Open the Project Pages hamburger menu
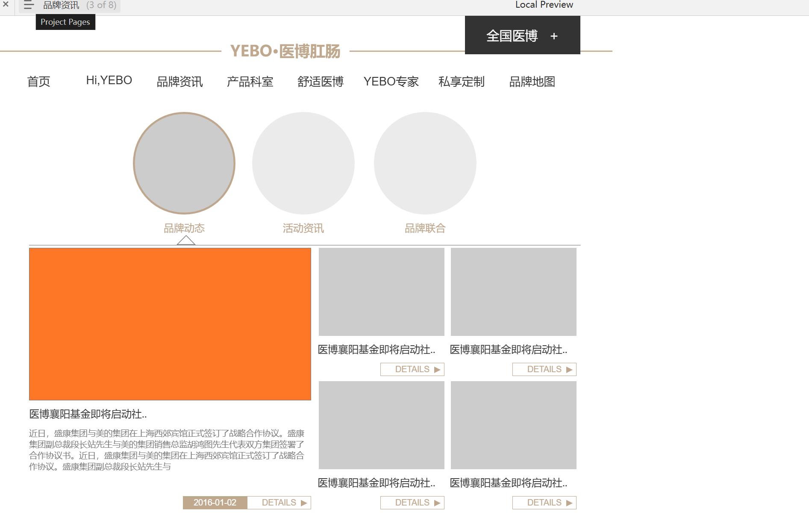Viewport: 809px width, 532px height. [29, 5]
